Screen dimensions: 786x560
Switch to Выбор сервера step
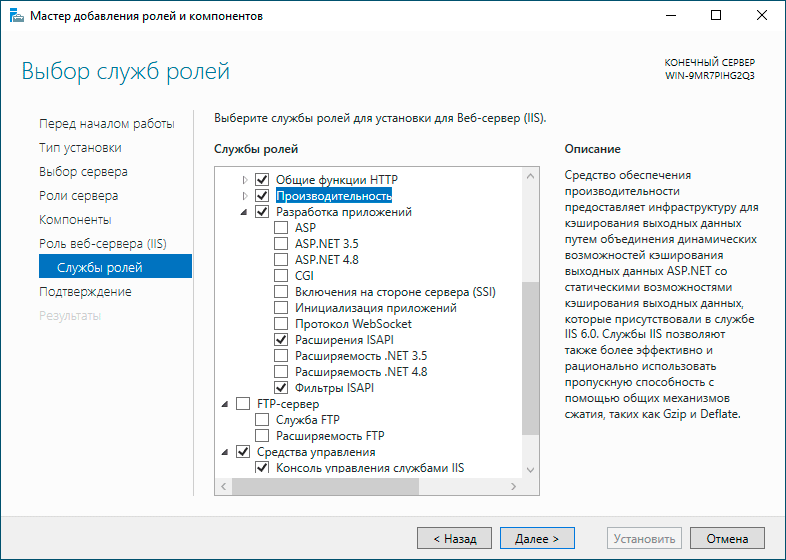[x=83, y=171]
